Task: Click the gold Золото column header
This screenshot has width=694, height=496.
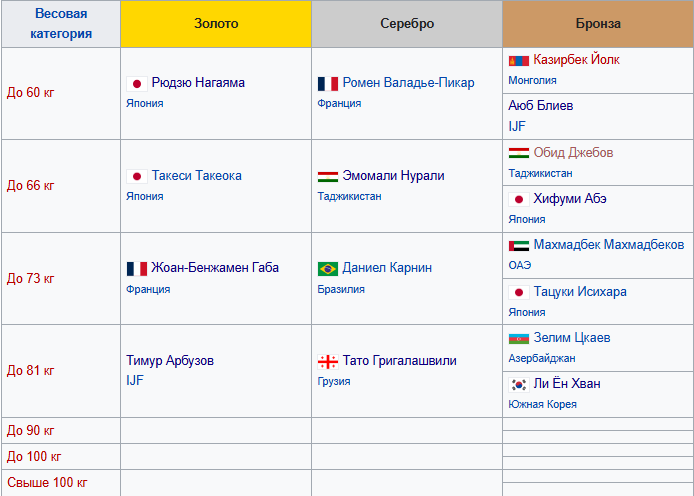Action: click(x=215, y=24)
